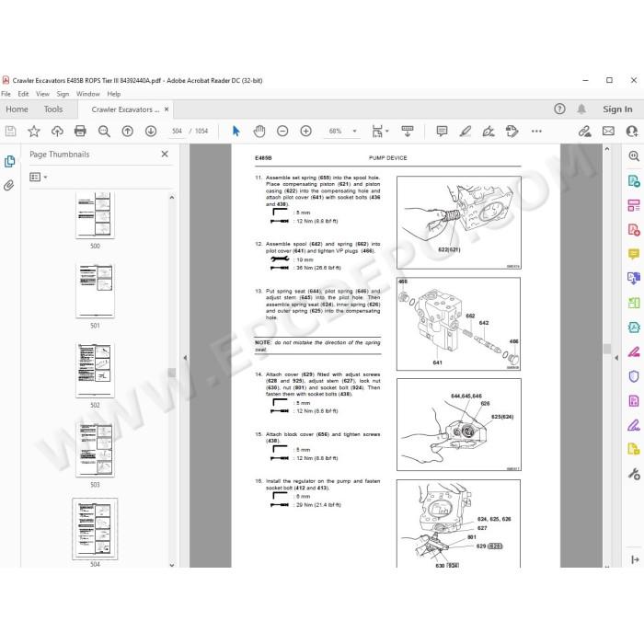The height and width of the screenshot is (644, 644).
Task: Click the Sign In button
Action: tap(617, 109)
